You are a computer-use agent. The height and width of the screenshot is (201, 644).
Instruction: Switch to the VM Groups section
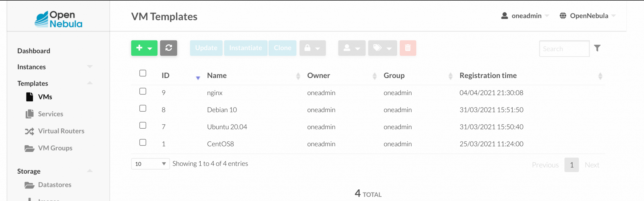pyautogui.click(x=55, y=148)
